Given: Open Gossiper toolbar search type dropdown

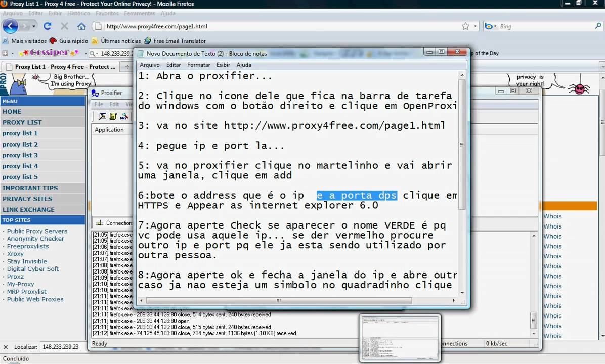Looking at the screenshot, I should [97, 53].
